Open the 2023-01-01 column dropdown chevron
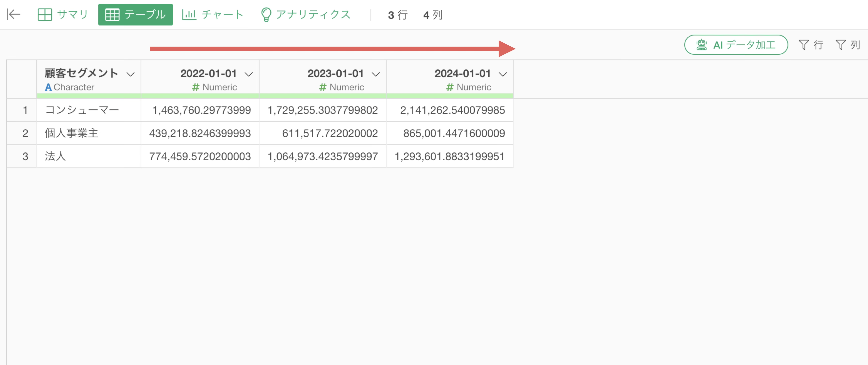Image resolution: width=868 pixels, height=365 pixels. click(x=376, y=74)
